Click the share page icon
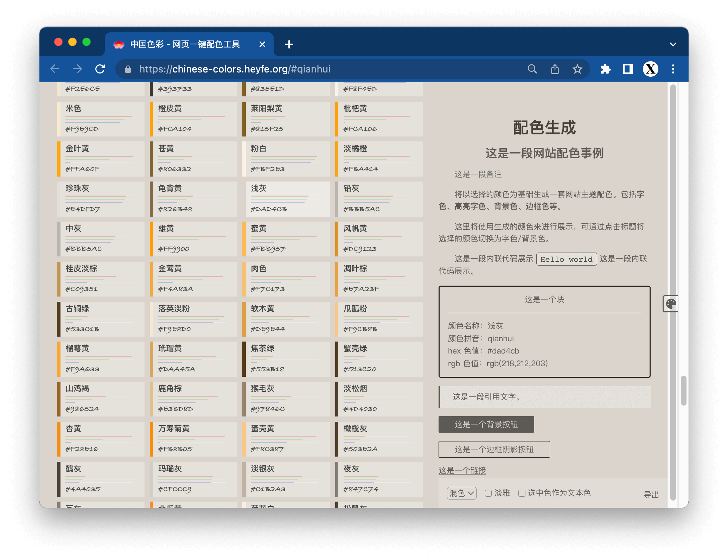The image size is (728, 560). pyautogui.click(x=555, y=69)
